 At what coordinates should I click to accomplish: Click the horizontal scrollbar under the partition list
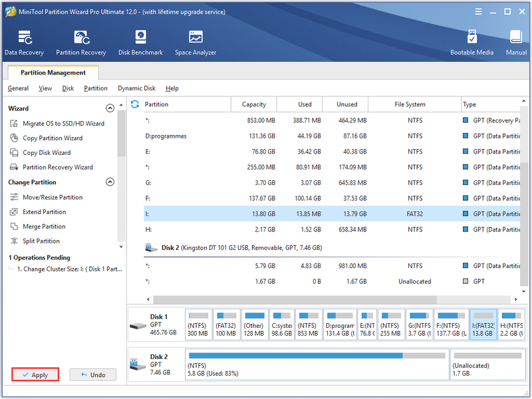pos(295,300)
